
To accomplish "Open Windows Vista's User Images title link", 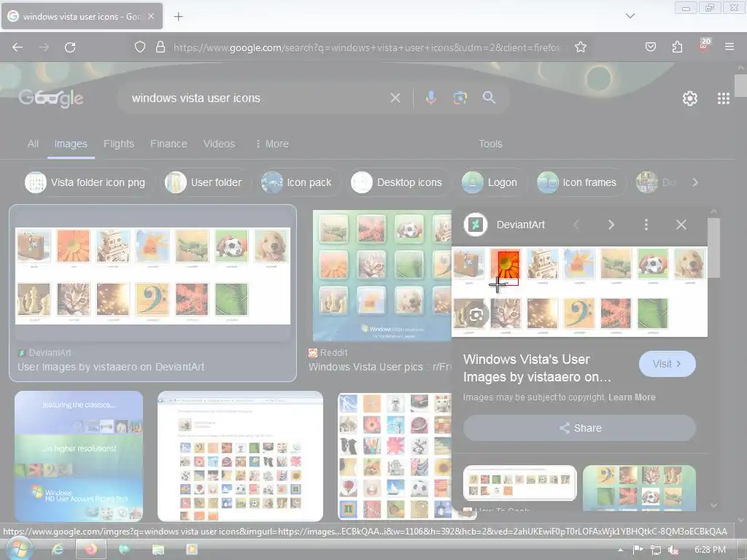I will [538, 368].
